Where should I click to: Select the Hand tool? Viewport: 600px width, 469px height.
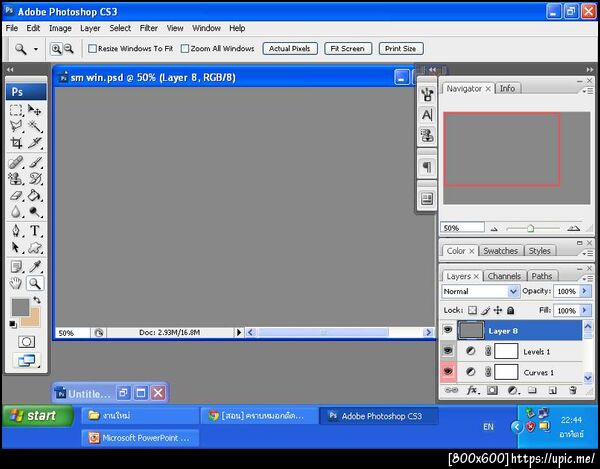tap(16, 283)
